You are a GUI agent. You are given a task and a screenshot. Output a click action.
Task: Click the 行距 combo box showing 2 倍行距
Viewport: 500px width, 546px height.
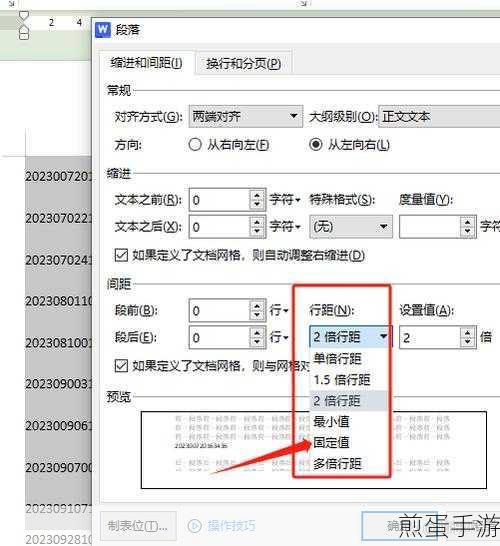pyautogui.click(x=351, y=337)
